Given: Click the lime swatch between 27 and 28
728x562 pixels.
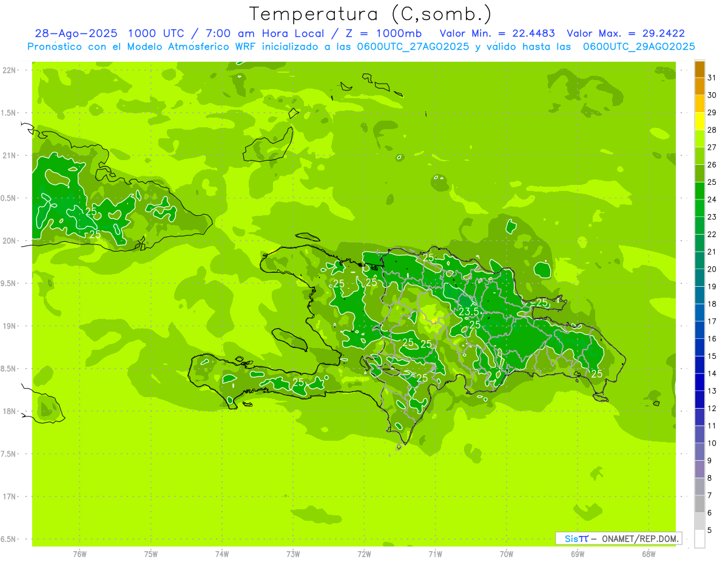Looking at the screenshot, I should [699, 138].
